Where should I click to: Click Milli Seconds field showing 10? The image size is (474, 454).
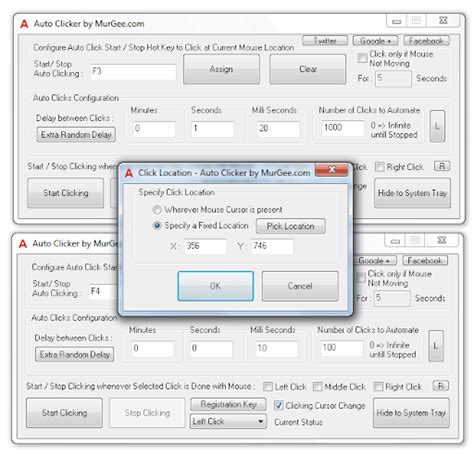tap(277, 349)
